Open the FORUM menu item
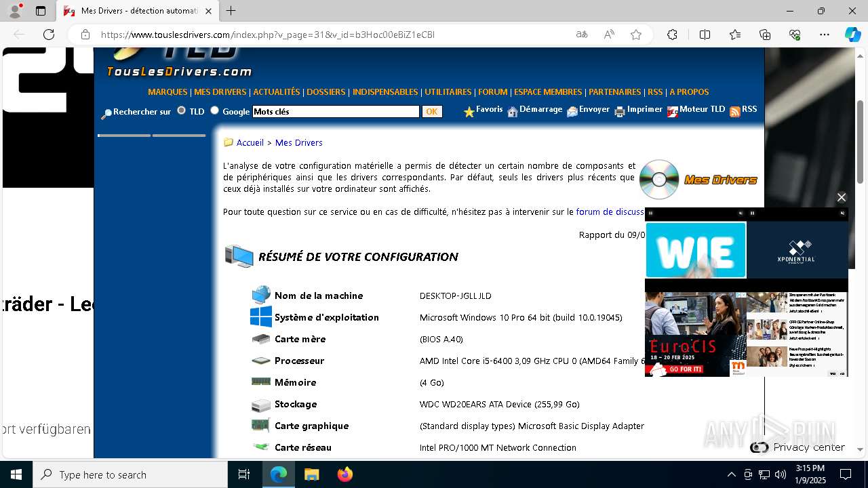This screenshot has height=488, width=868. click(493, 91)
